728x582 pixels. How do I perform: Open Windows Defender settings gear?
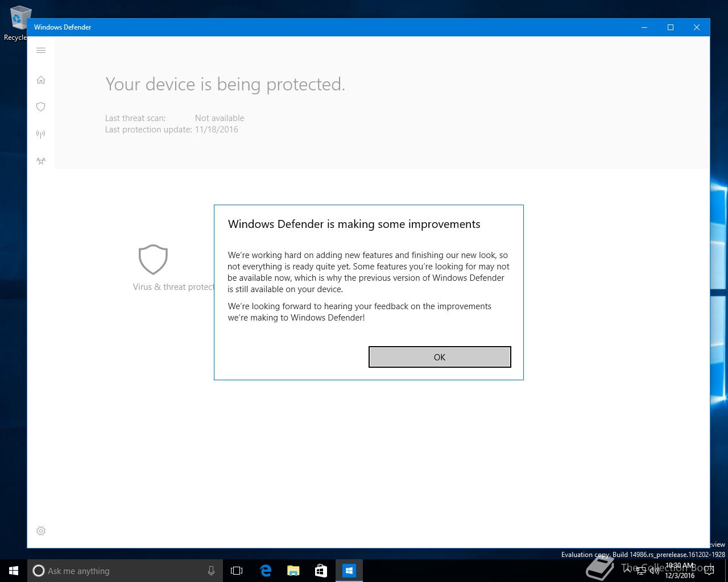(41, 531)
